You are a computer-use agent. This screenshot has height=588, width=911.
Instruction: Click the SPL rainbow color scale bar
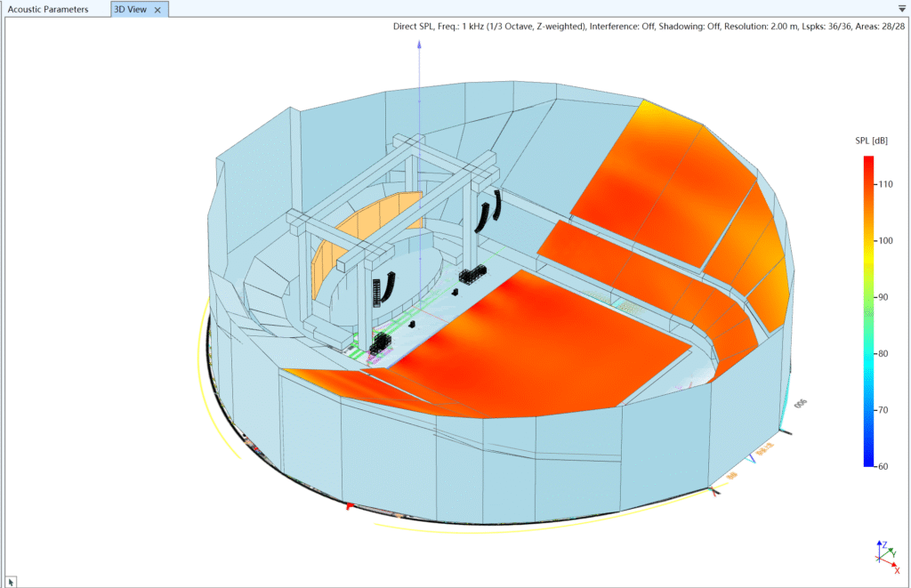[868, 311]
